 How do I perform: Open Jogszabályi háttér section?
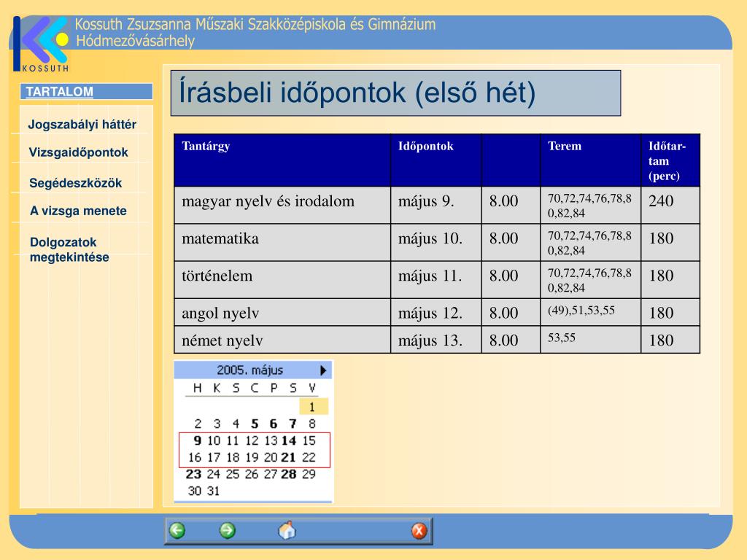pos(82,124)
